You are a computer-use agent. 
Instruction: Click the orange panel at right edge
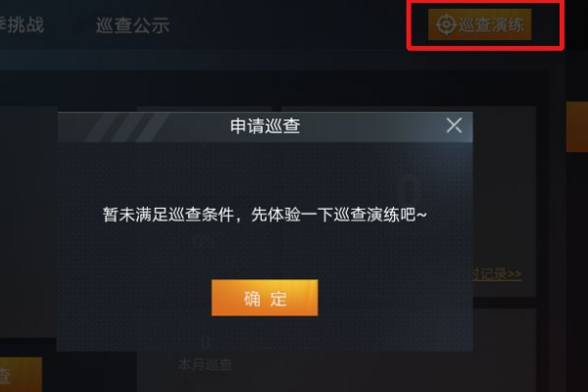(x=577, y=126)
